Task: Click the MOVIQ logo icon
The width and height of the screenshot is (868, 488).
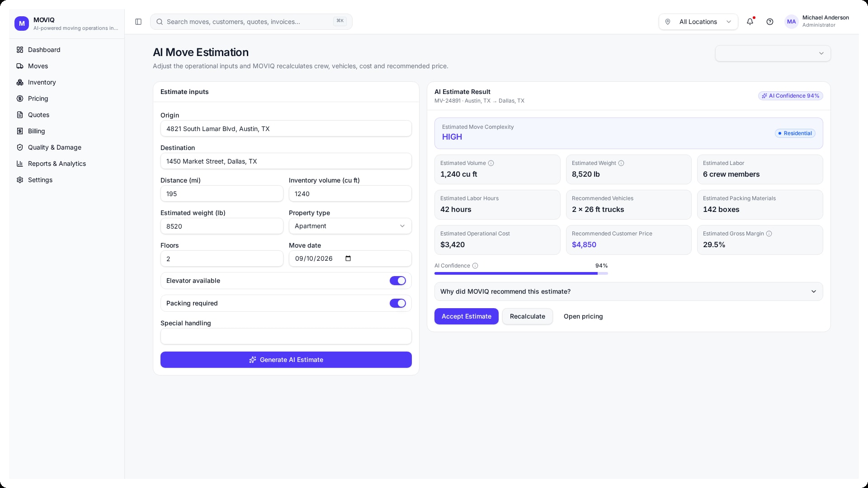Action: click(22, 23)
